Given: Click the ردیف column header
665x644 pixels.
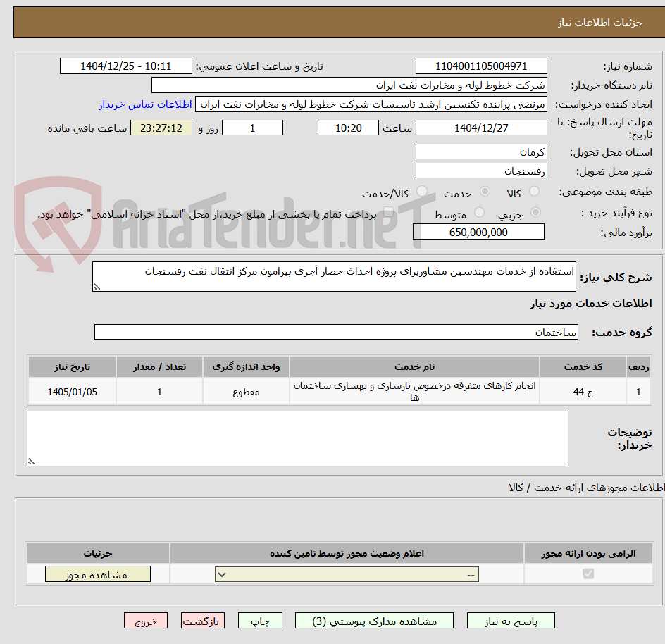Looking at the screenshot, I should [x=639, y=367].
